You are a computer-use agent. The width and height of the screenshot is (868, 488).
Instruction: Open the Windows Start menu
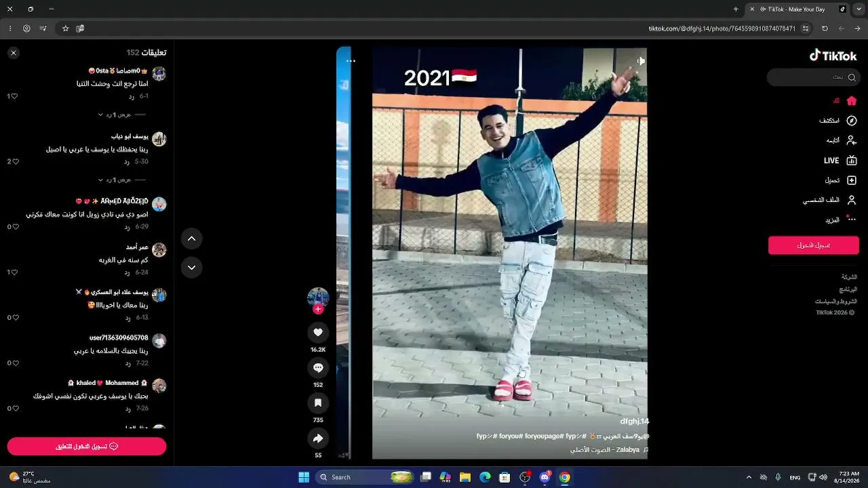pos(304,477)
